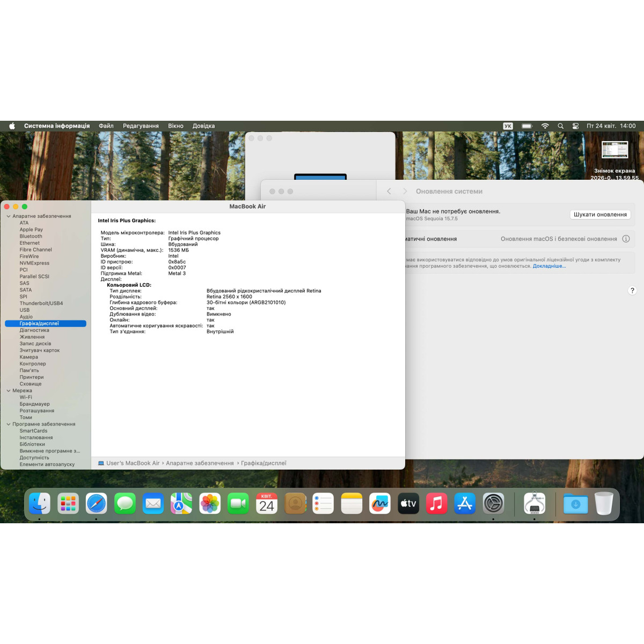This screenshot has width=644, height=644.
Task: Select Камера in sidebar
Action: [x=29, y=357]
